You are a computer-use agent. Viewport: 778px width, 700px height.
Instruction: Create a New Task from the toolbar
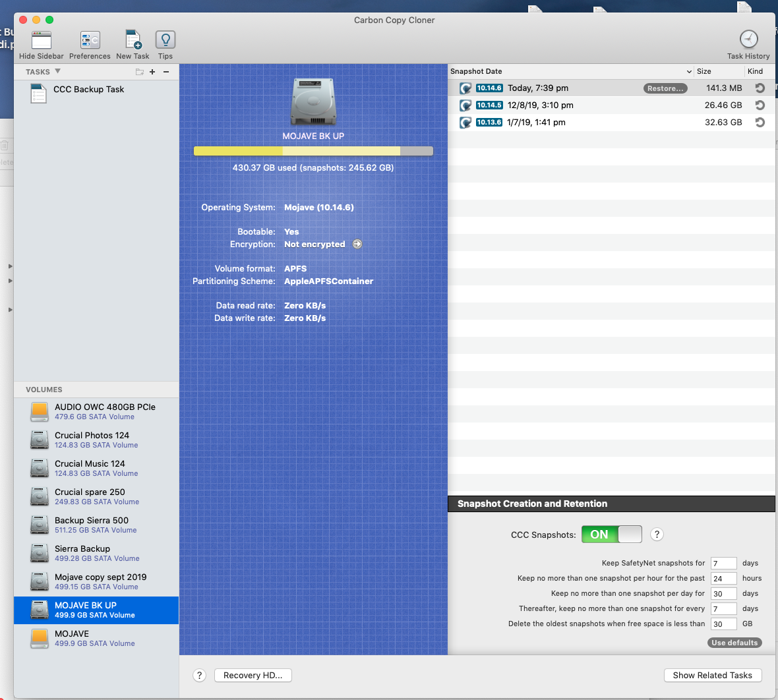point(133,40)
